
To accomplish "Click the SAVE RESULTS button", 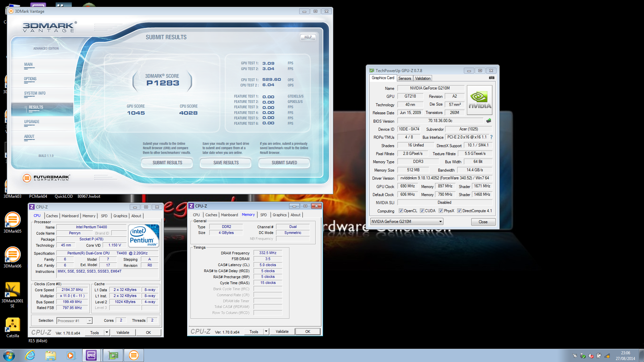I will click(226, 163).
